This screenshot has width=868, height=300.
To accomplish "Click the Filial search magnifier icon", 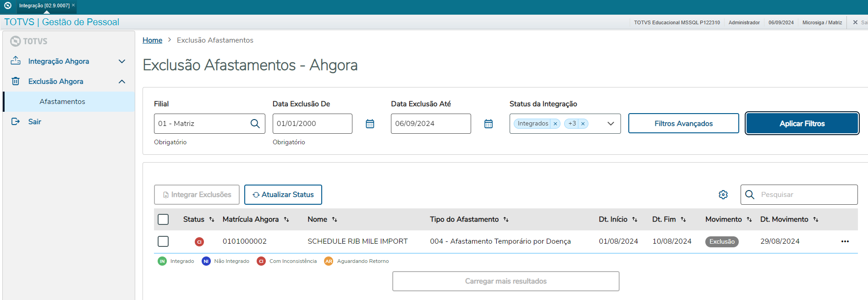I will 255,124.
